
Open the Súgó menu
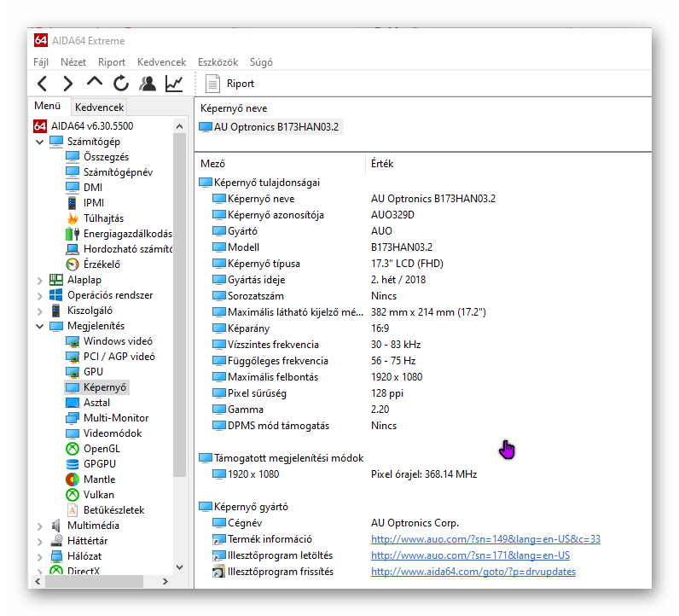coord(261,62)
